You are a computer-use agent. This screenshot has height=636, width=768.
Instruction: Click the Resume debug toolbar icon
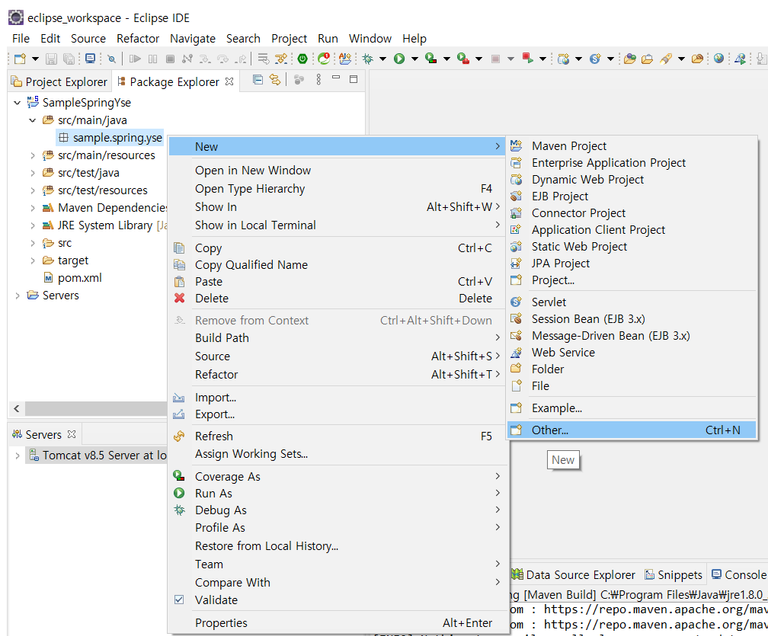135,59
